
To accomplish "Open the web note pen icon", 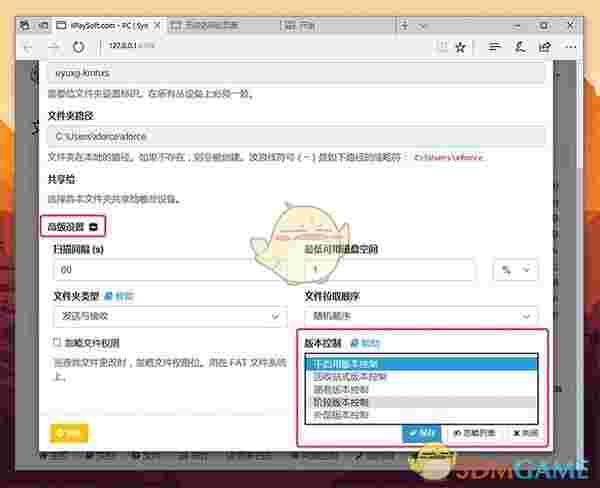I will click(520, 47).
